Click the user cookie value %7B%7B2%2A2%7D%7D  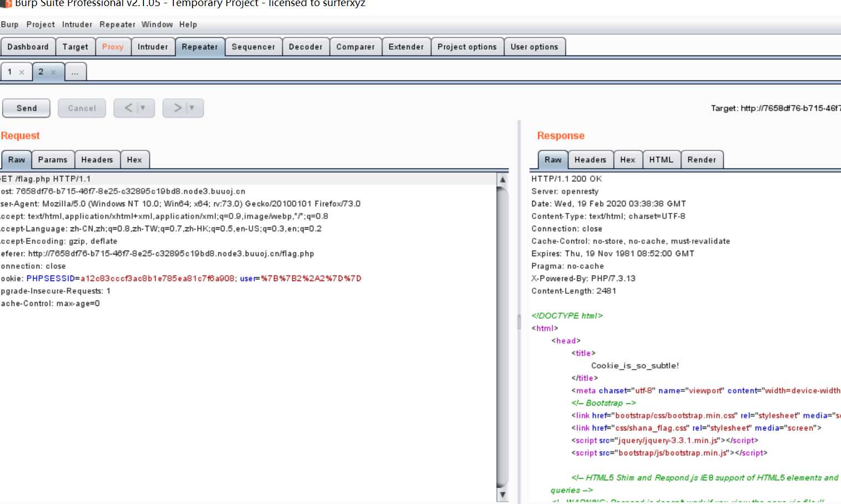pyautogui.click(x=311, y=278)
